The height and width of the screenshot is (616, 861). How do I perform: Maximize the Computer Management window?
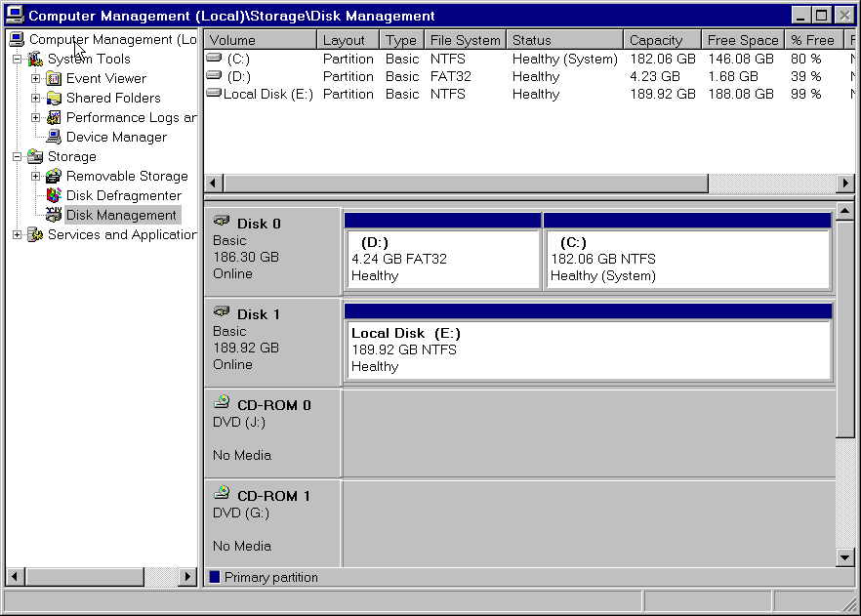(822, 16)
